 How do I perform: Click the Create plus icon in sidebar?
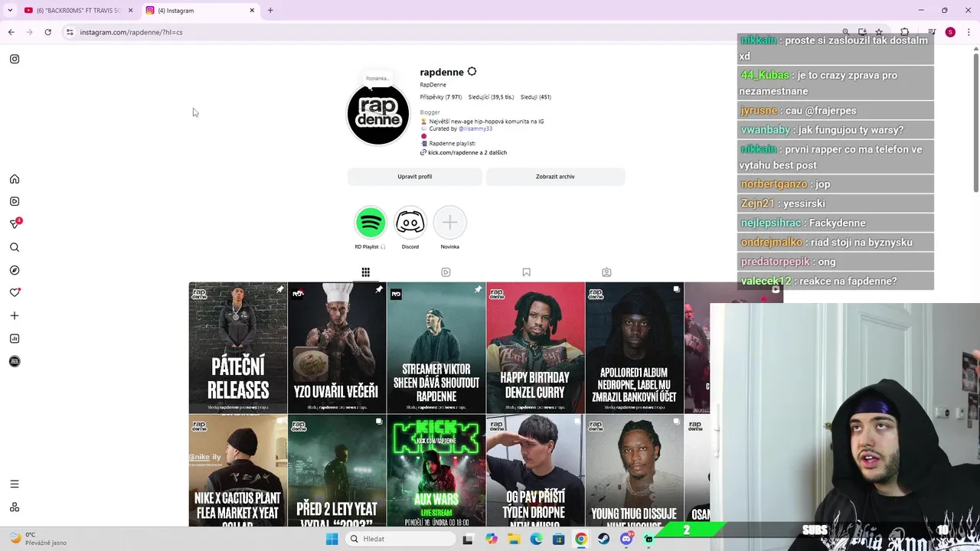(15, 315)
